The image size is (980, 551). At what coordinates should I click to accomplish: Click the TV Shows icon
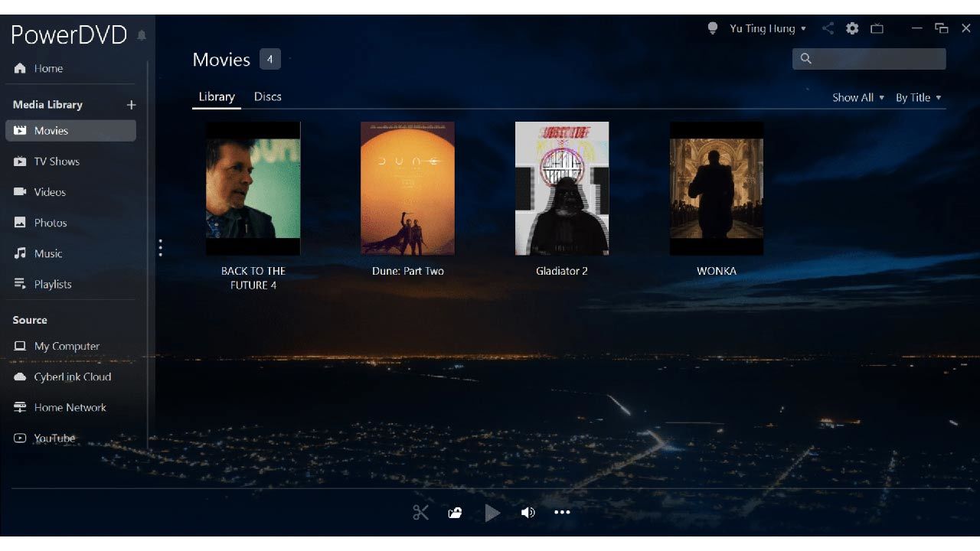tap(20, 161)
